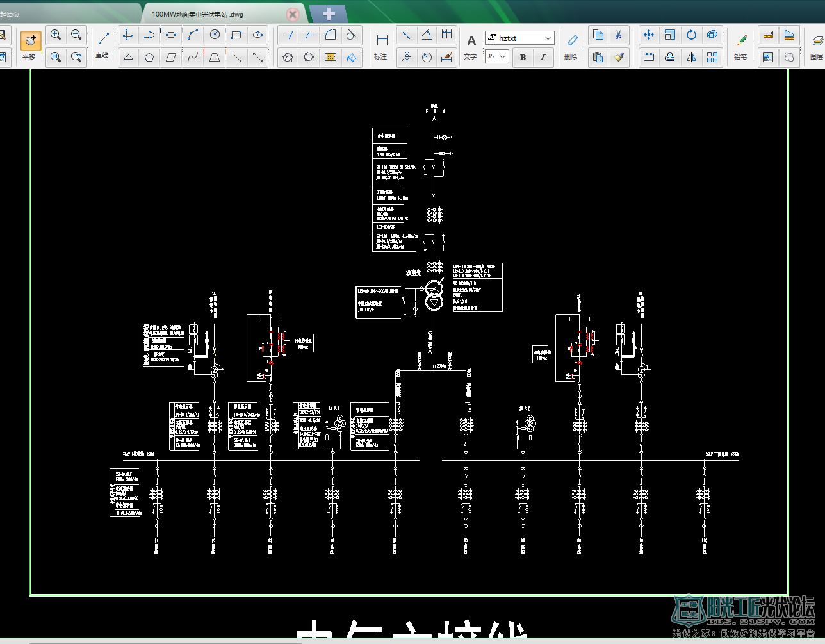
Task: Click the break line tool icon
Action: pos(309,35)
